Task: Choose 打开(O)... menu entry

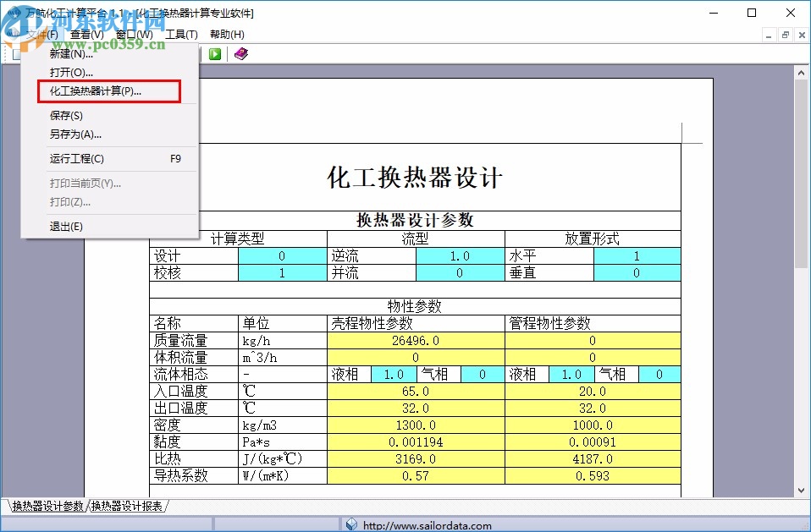Action: [x=109, y=72]
